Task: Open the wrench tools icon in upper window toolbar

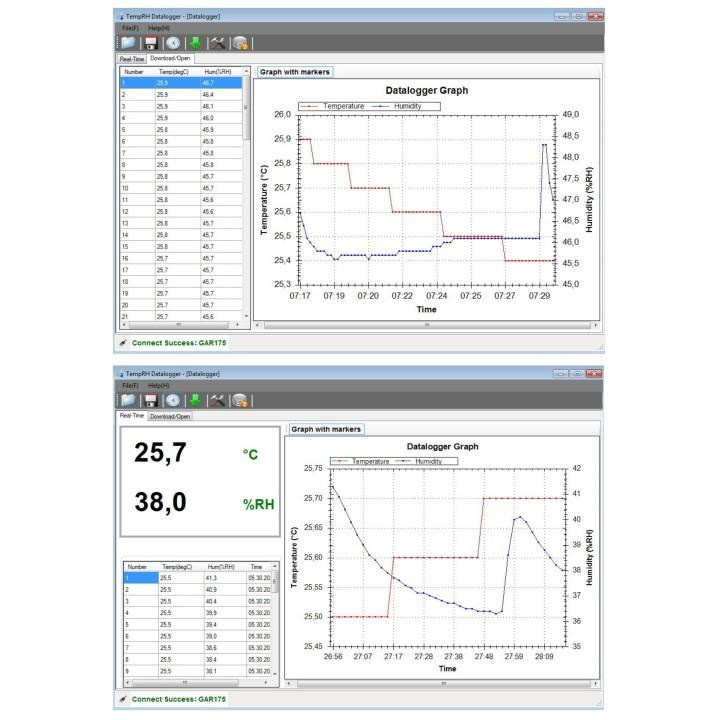Action: (217, 43)
